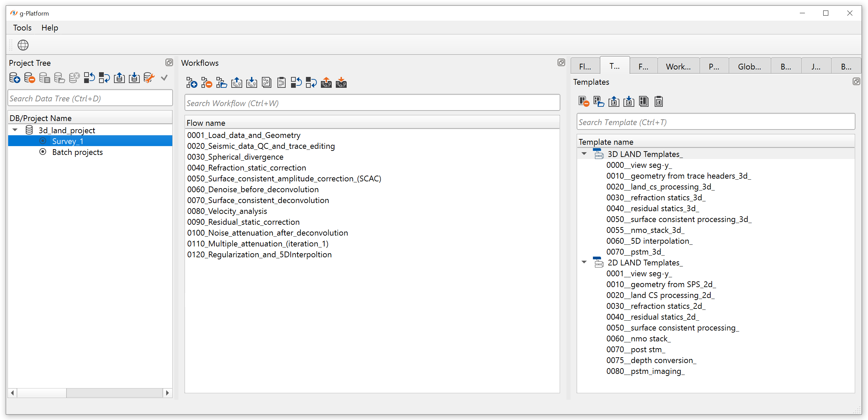Switch to the Glob... tab
This screenshot has width=868, height=420.
tap(749, 67)
